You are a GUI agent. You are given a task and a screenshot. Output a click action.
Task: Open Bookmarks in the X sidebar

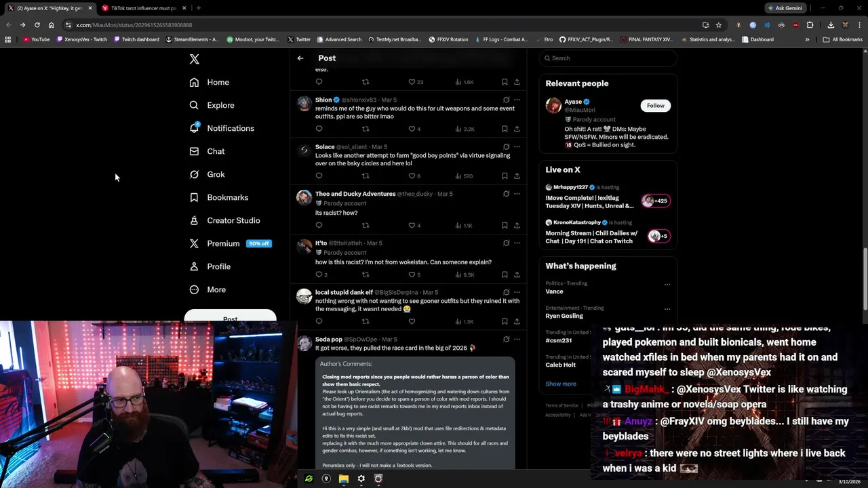coord(219,197)
